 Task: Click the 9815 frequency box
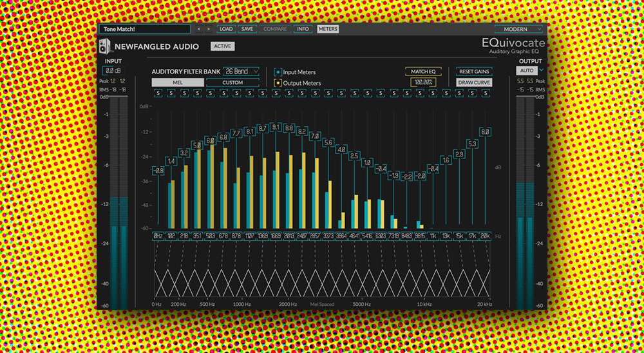tap(420, 236)
